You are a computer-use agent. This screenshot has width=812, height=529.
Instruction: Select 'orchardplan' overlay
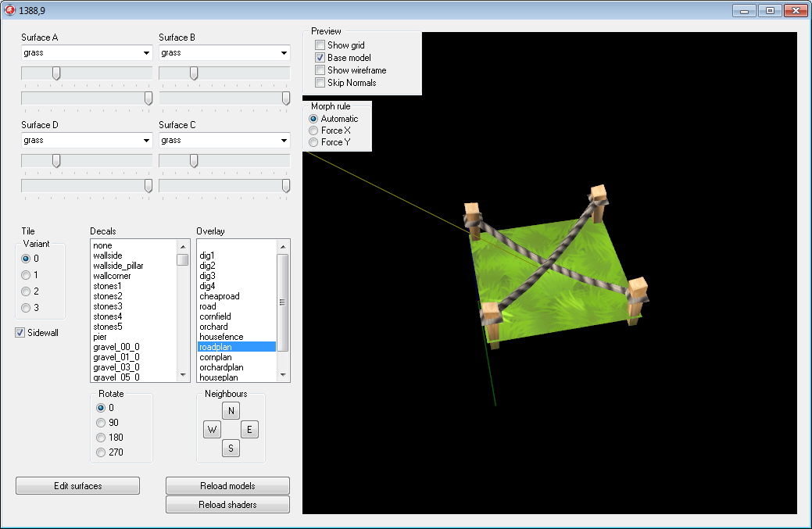[x=237, y=367]
